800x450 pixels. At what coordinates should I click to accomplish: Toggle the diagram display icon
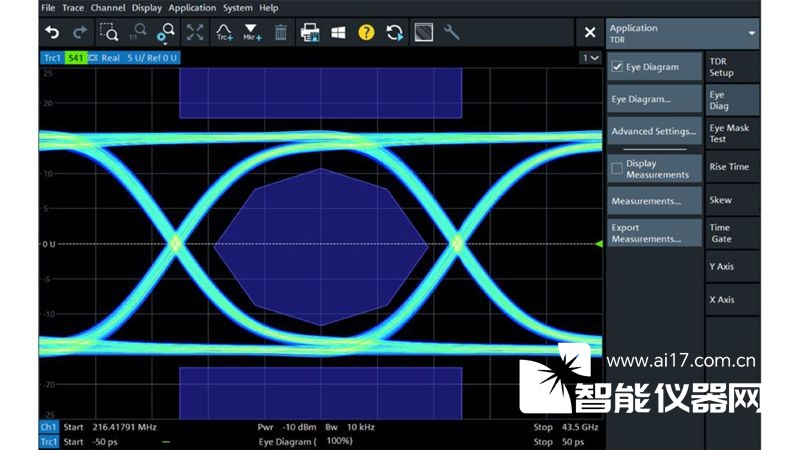424,33
